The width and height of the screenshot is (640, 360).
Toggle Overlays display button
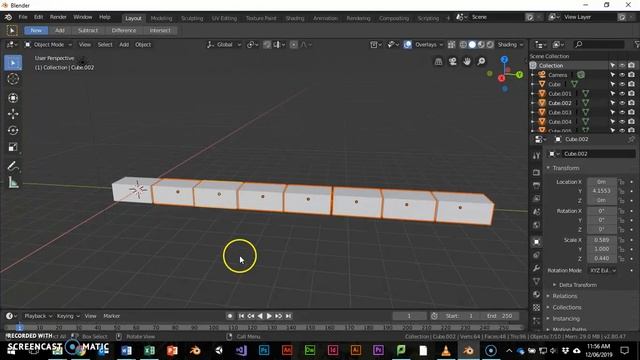tap(407, 44)
